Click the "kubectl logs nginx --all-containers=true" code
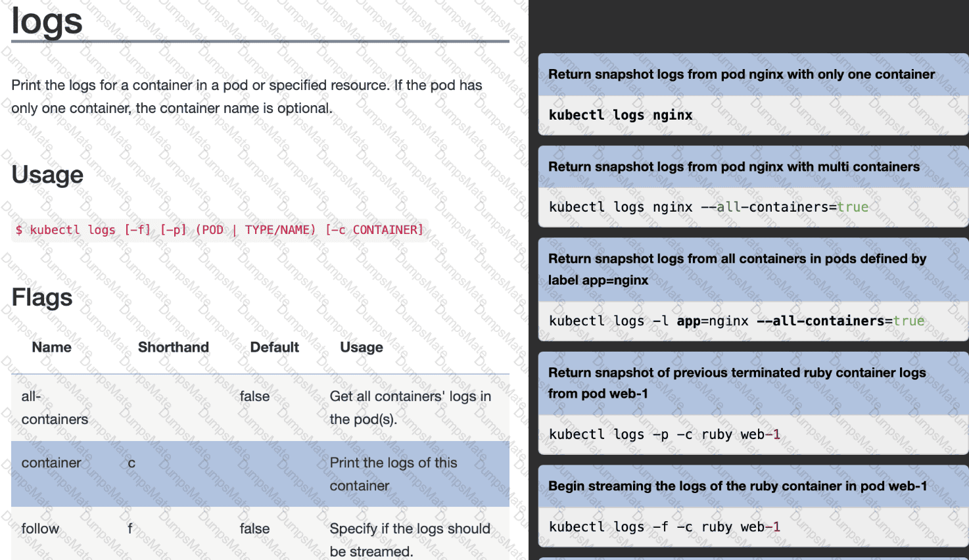This screenshot has height=560, width=969. [708, 207]
